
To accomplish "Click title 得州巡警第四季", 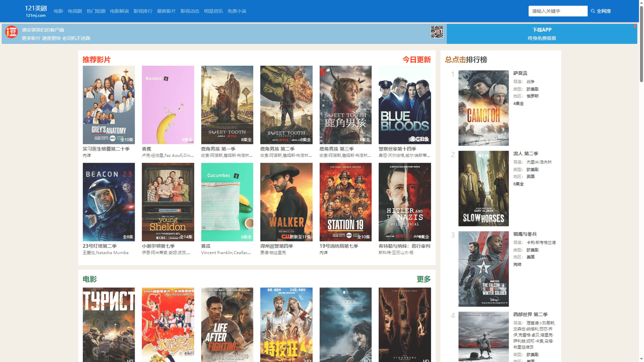I will tap(277, 246).
